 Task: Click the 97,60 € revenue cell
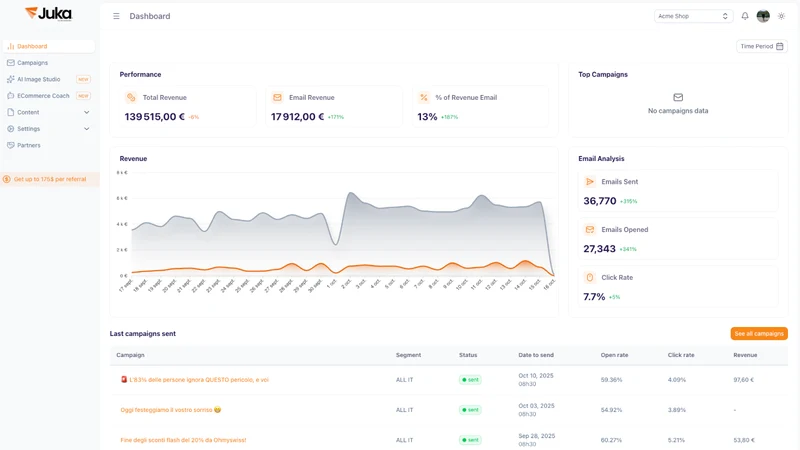pos(743,380)
